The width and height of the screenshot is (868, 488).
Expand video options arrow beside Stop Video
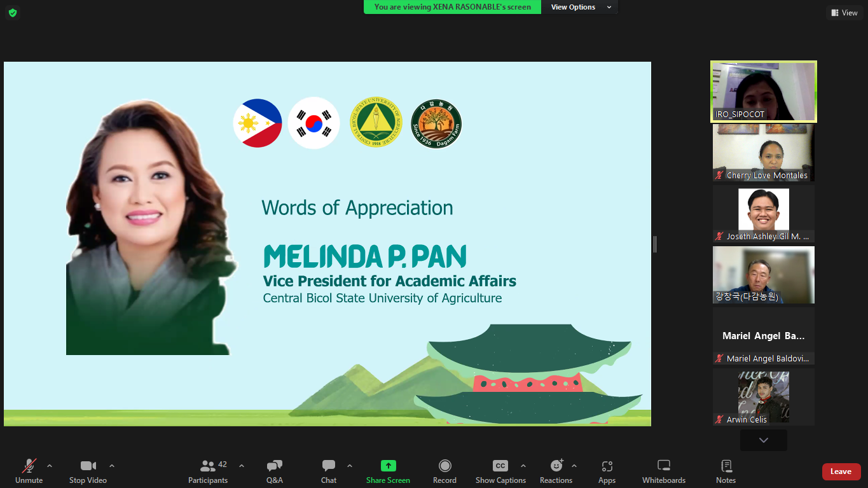click(x=112, y=466)
